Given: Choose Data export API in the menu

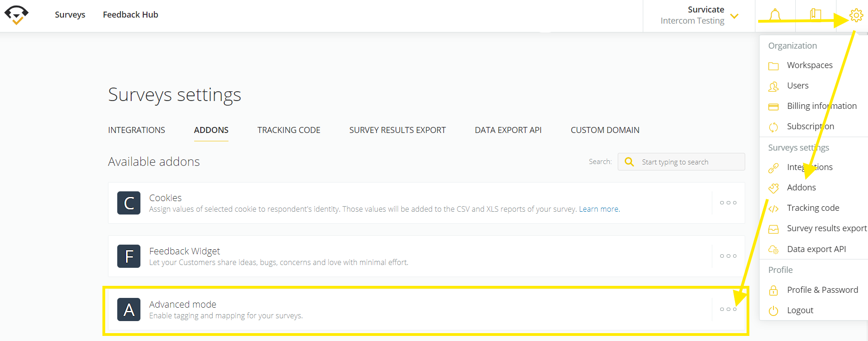Looking at the screenshot, I should point(817,249).
